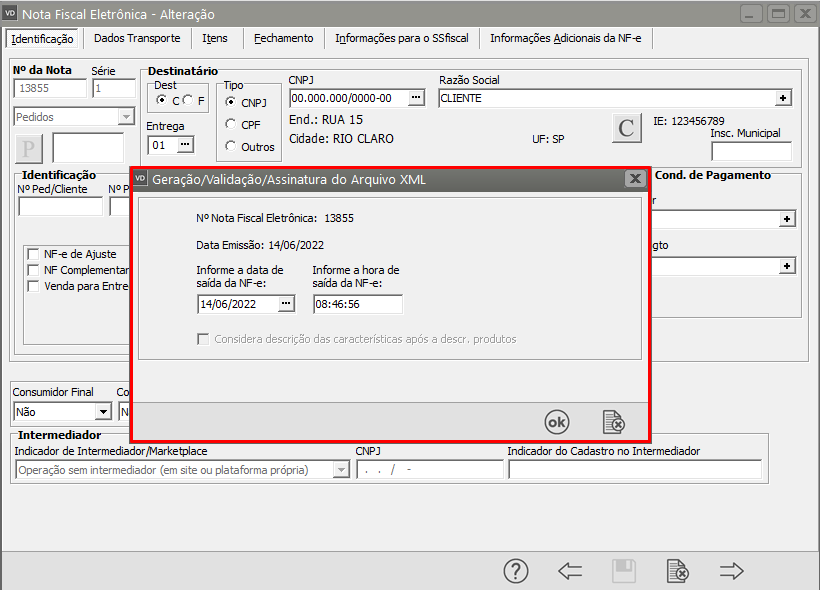Go back with the left arrow icon
This screenshot has height=590, width=820.
[x=570, y=571]
